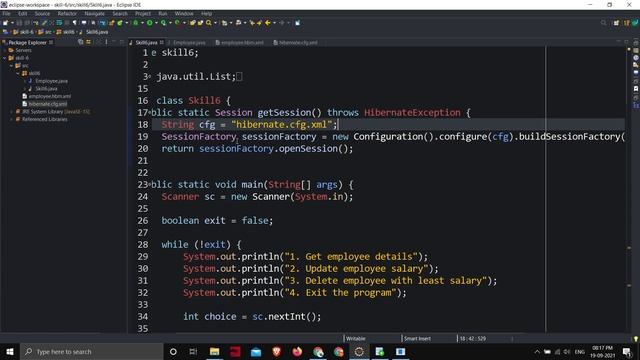Select hibernate.cfg.xml in Package Explorer

(x=48, y=104)
